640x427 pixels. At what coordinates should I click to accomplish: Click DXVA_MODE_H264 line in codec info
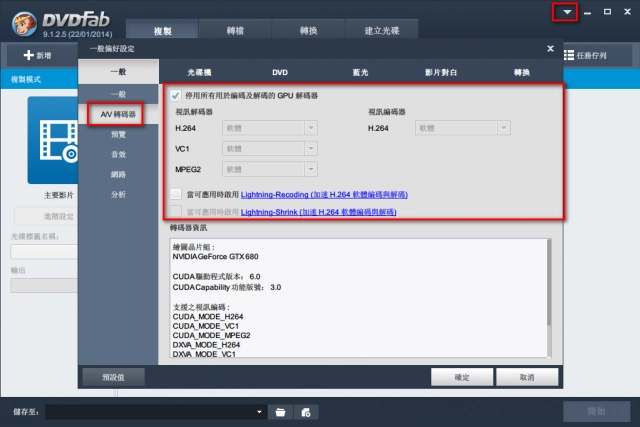coord(206,345)
